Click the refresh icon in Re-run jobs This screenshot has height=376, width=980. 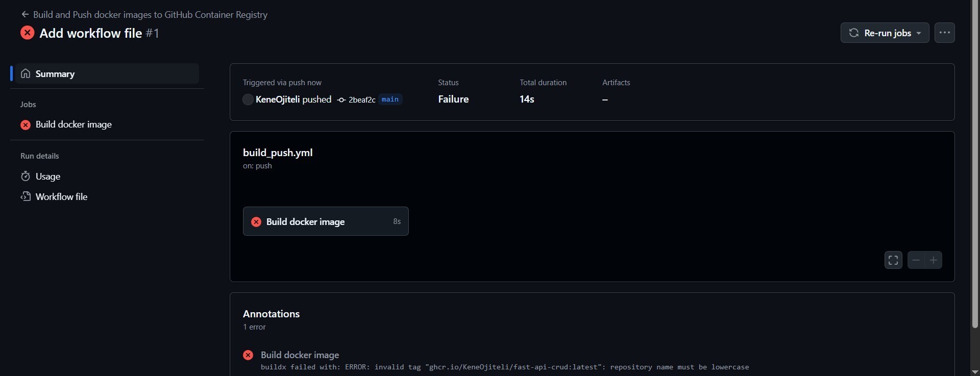[853, 33]
